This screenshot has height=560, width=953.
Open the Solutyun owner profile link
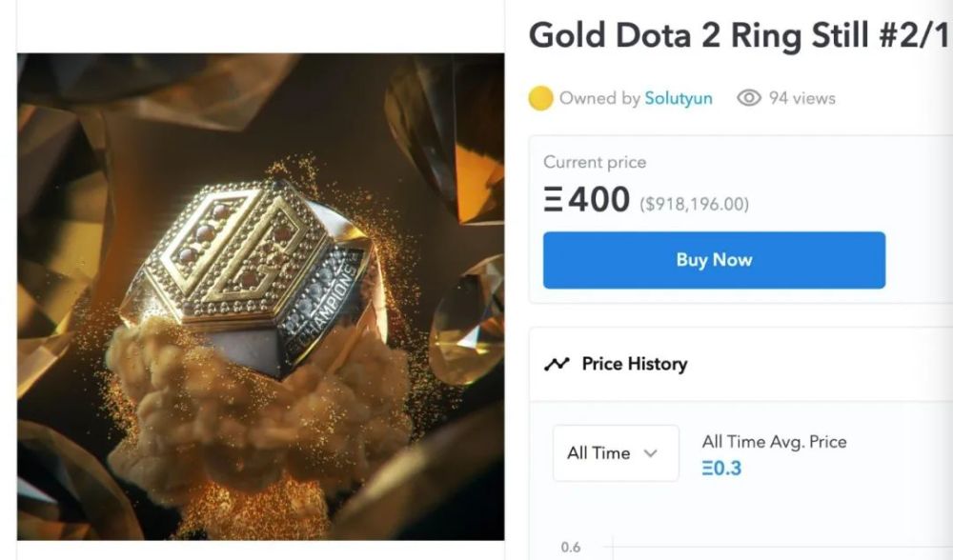(679, 98)
